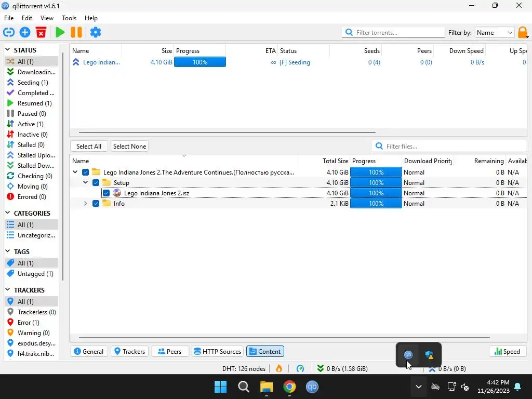Open hidden icons chevron in taskbar
Screen dimensions: 532x399
click(419, 387)
